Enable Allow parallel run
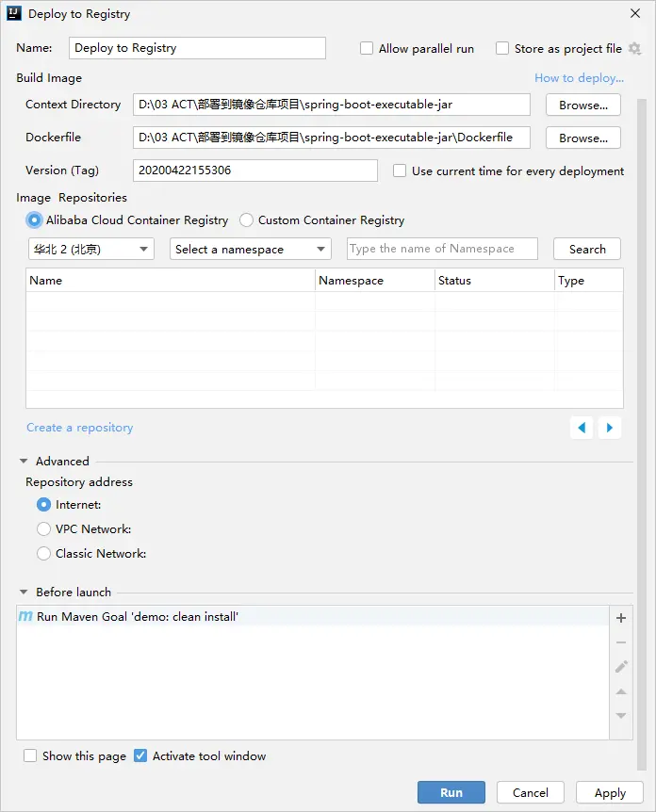The image size is (656, 812). click(x=367, y=48)
